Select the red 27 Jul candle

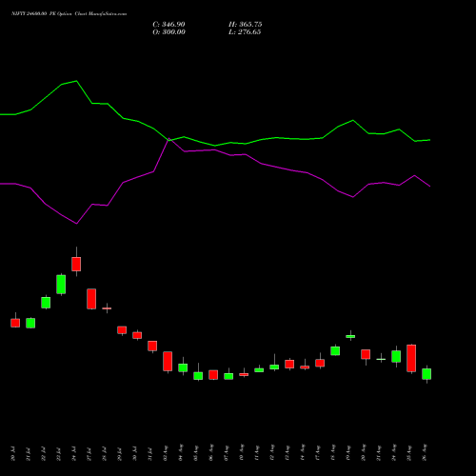click(91, 299)
